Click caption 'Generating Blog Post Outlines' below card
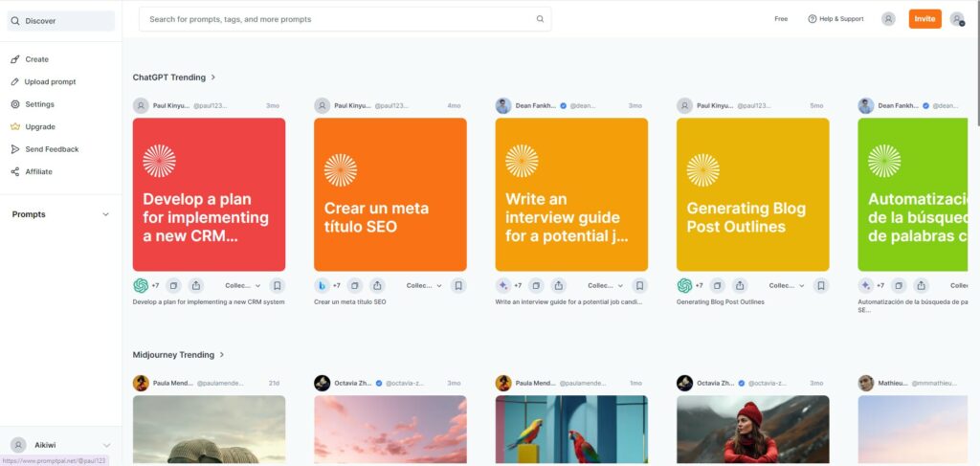980x466 pixels. [720, 301]
